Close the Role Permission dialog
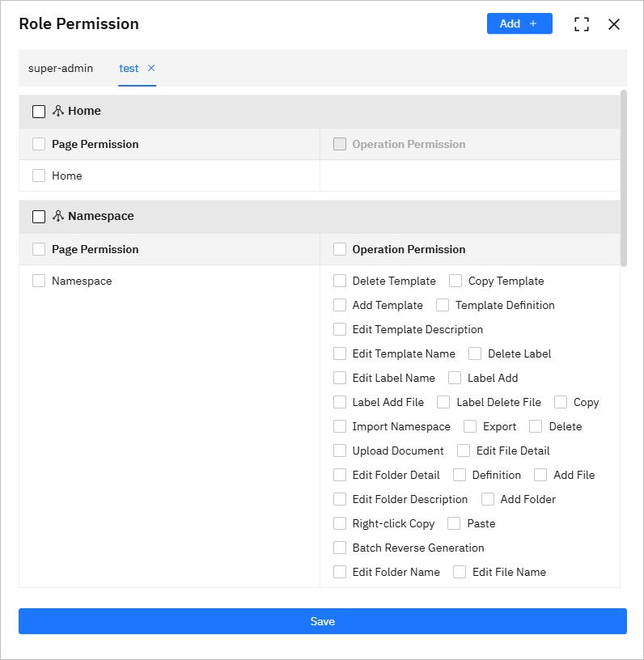This screenshot has width=644, height=660. 614,24
